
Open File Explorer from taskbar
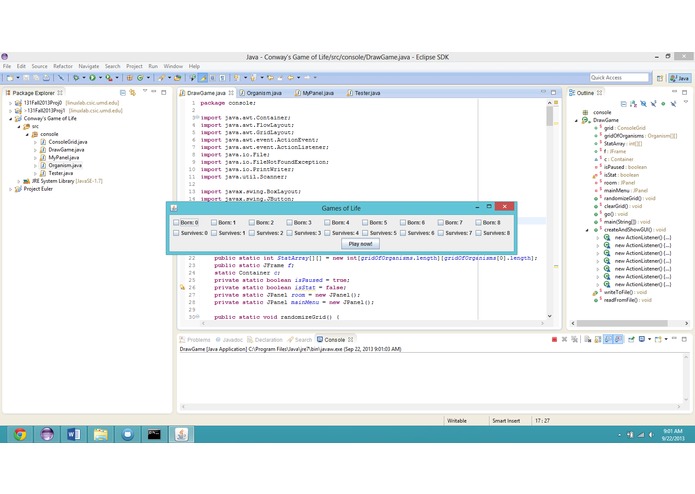(101, 435)
